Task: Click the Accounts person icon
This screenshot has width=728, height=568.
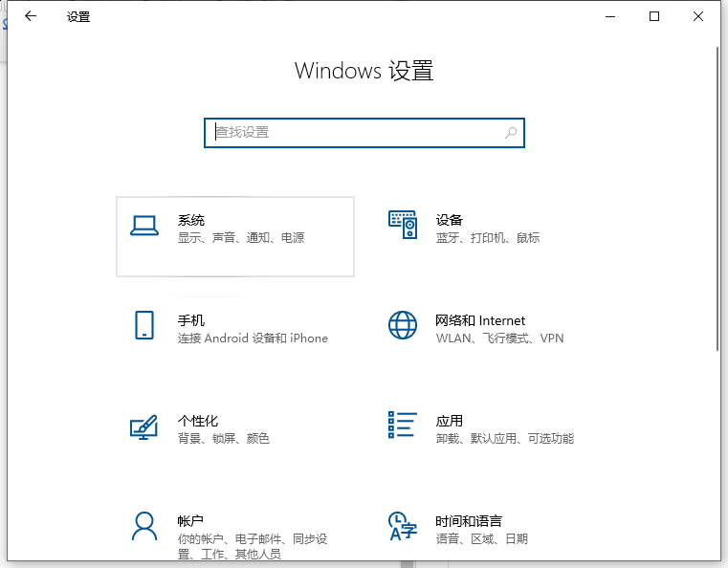Action: 143,525
